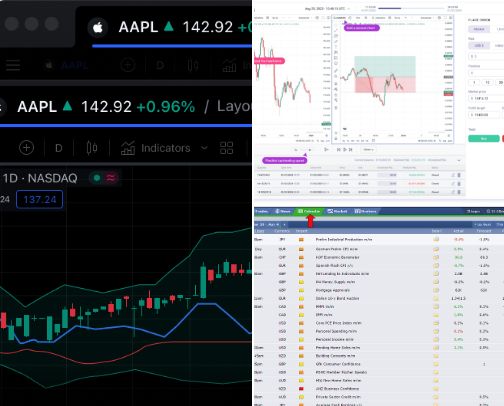Click the dimmed hamburger menu icon
504x406 pixels.
(13, 65)
